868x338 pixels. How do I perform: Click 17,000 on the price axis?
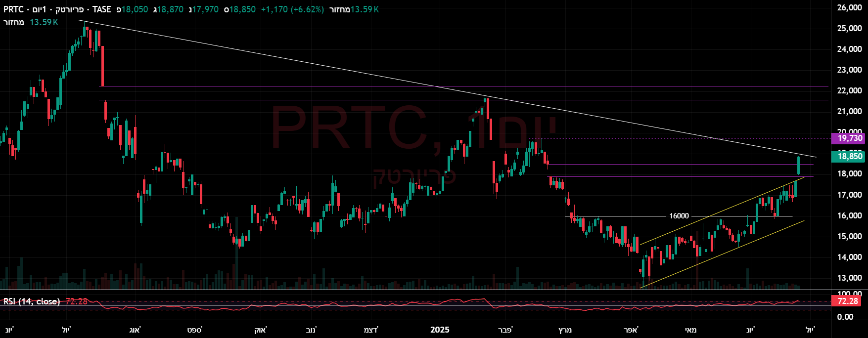pos(849,195)
